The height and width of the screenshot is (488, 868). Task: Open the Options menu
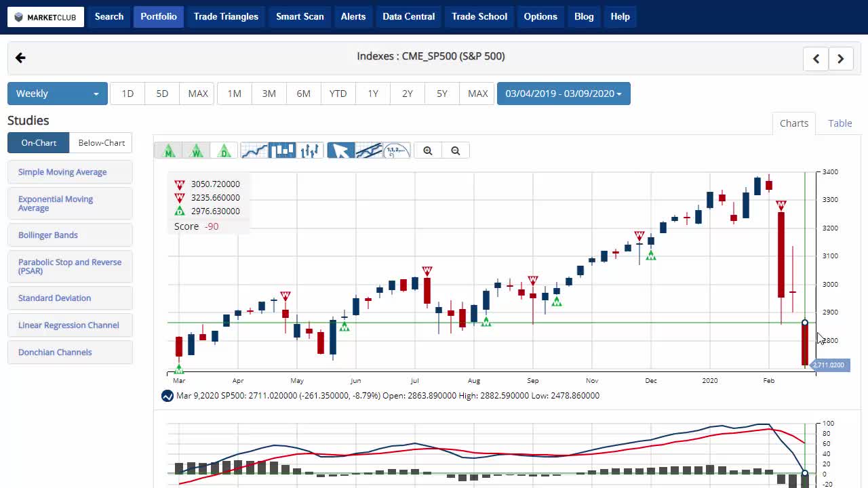click(x=540, y=17)
